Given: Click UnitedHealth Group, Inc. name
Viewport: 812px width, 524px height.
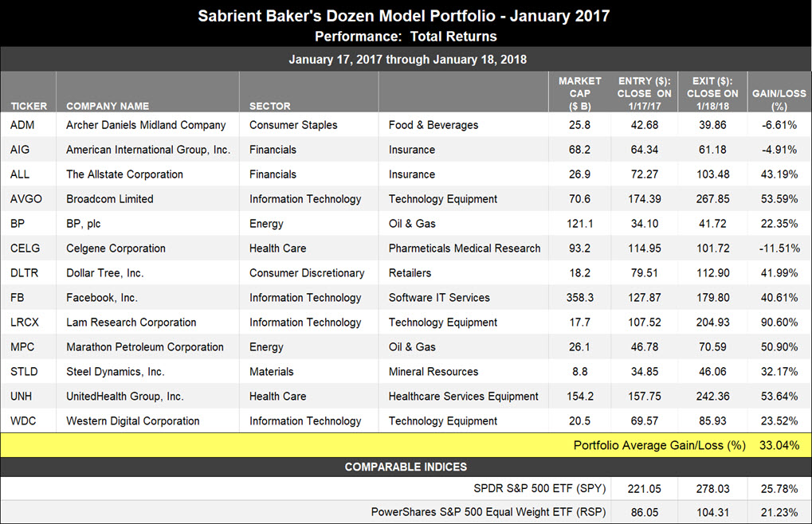Looking at the screenshot, I should tap(125, 397).
